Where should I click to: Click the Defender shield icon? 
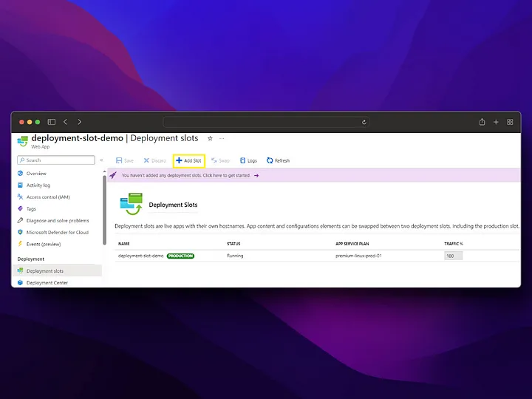(x=21, y=233)
